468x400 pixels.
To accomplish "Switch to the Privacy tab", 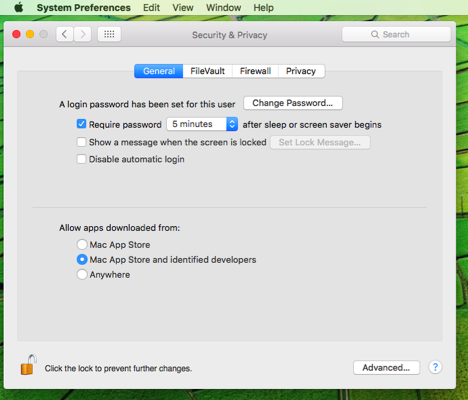I will tap(301, 71).
